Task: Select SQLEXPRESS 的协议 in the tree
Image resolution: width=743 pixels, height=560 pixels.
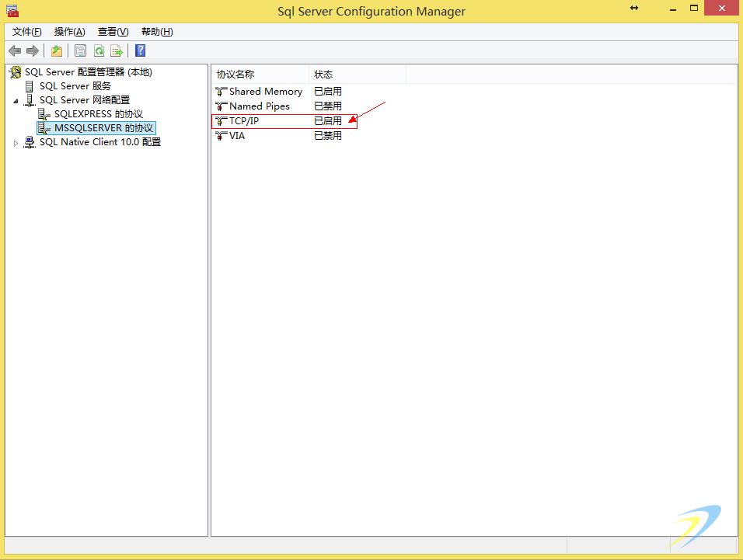Action: 98,114
